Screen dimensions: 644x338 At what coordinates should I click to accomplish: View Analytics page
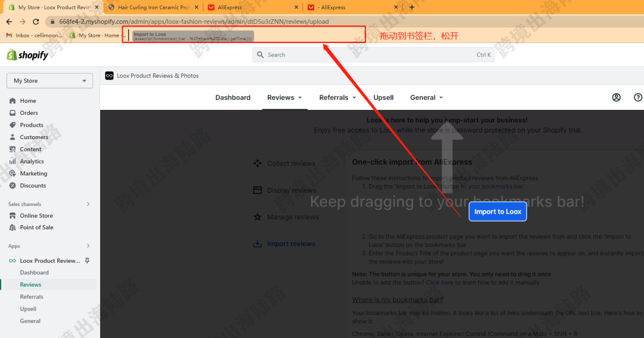32,161
